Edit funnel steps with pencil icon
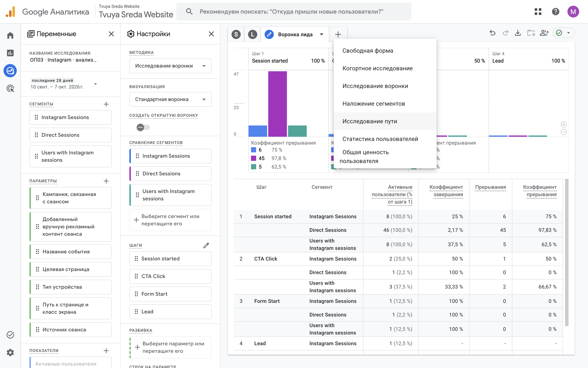 pyautogui.click(x=206, y=245)
